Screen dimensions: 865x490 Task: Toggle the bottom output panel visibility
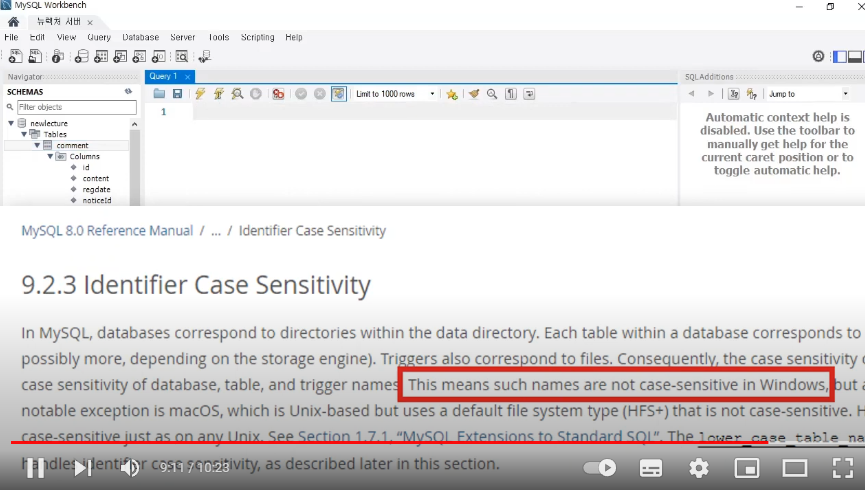(855, 56)
